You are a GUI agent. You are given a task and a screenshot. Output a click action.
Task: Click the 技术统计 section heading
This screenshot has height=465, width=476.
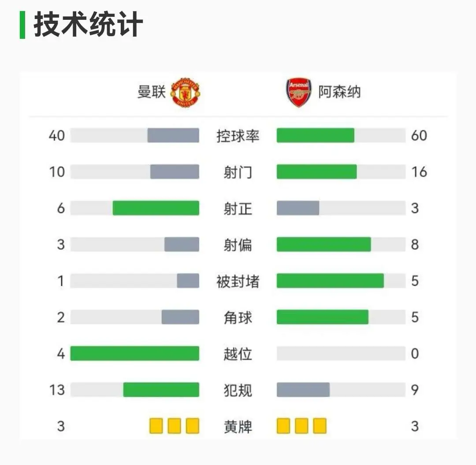88,25
